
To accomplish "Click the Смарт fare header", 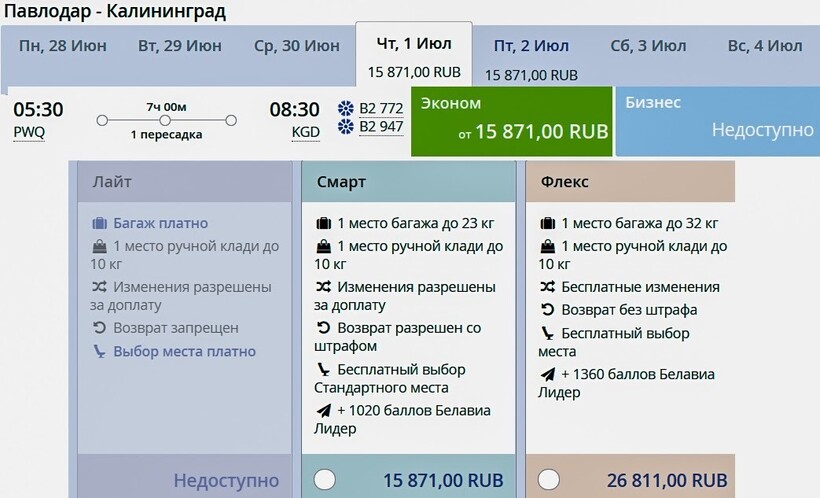I will click(x=408, y=182).
